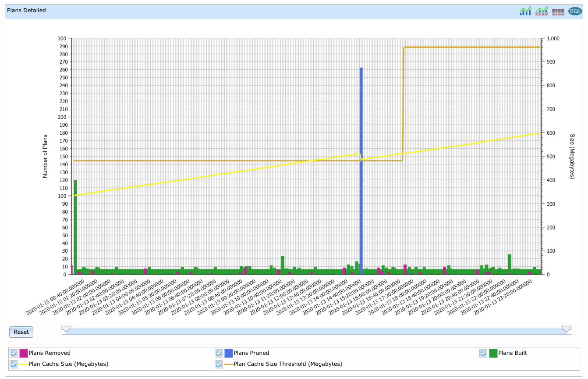The image size is (588, 379).
Task: Switch to table-only view icon
Action: pos(558,12)
